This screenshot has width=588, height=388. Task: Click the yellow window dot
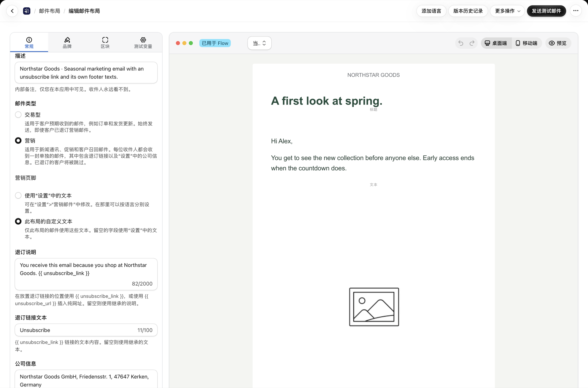[184, 43]
